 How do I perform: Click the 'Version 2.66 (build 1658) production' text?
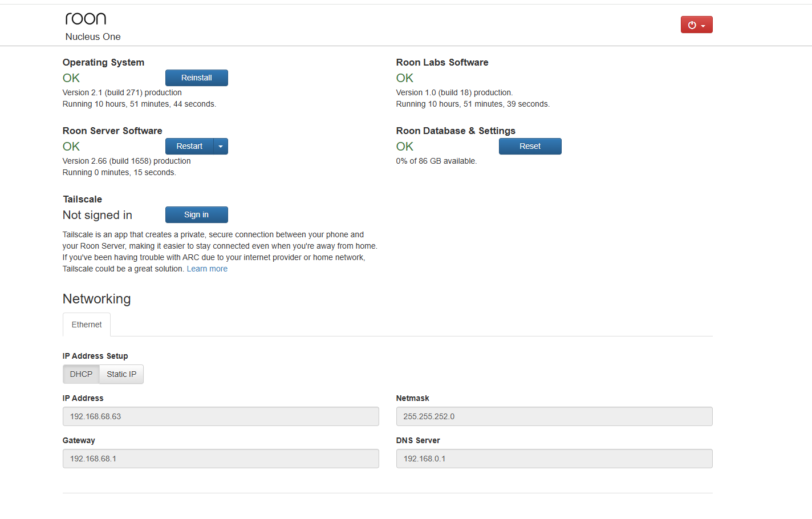pos(127,161)
